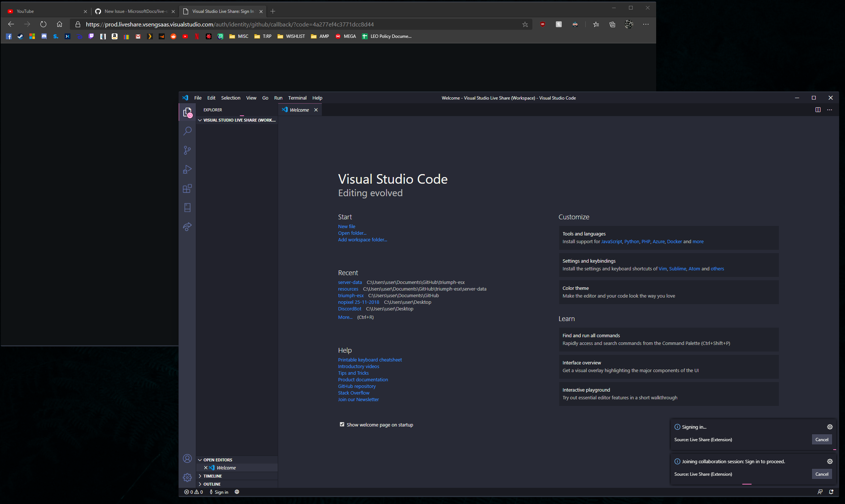Click the globe icon in the status bar
Screen dimensions: 845x504
coord(237,492)
